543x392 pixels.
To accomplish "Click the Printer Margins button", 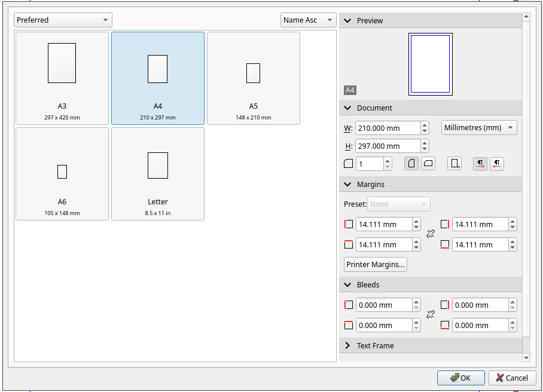I will click(376, 264).
